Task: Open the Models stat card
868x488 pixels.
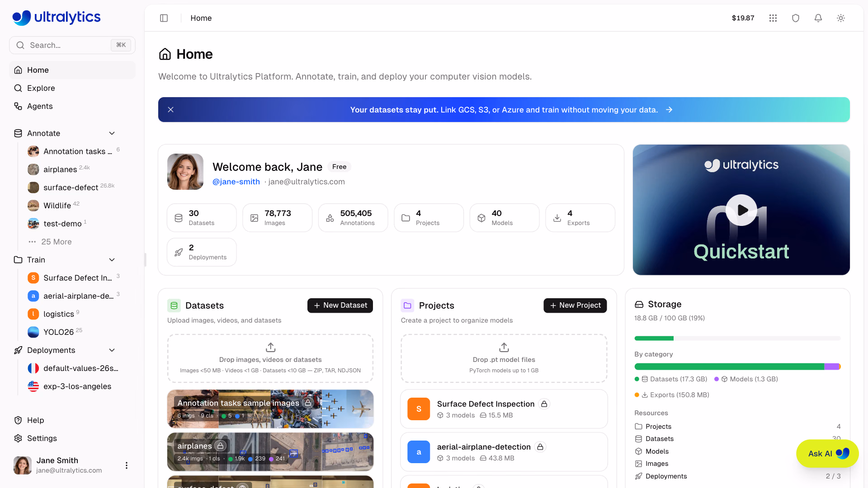Action: pos(505,218)
